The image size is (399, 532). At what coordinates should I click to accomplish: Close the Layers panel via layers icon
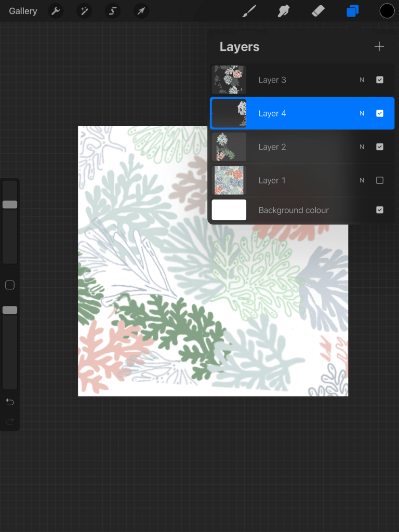[353, 11]
